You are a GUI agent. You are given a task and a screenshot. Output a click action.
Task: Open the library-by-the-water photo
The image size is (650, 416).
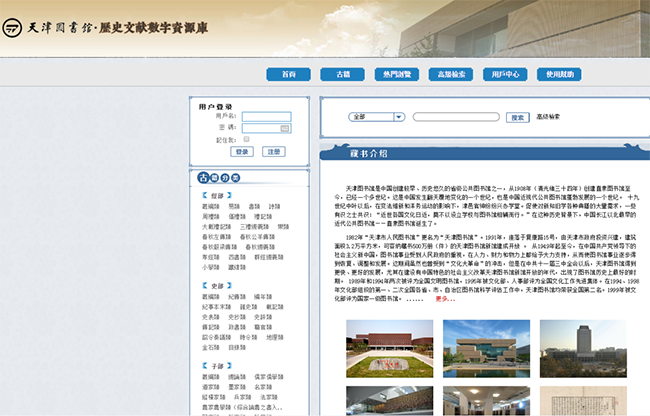click(486, 348)
